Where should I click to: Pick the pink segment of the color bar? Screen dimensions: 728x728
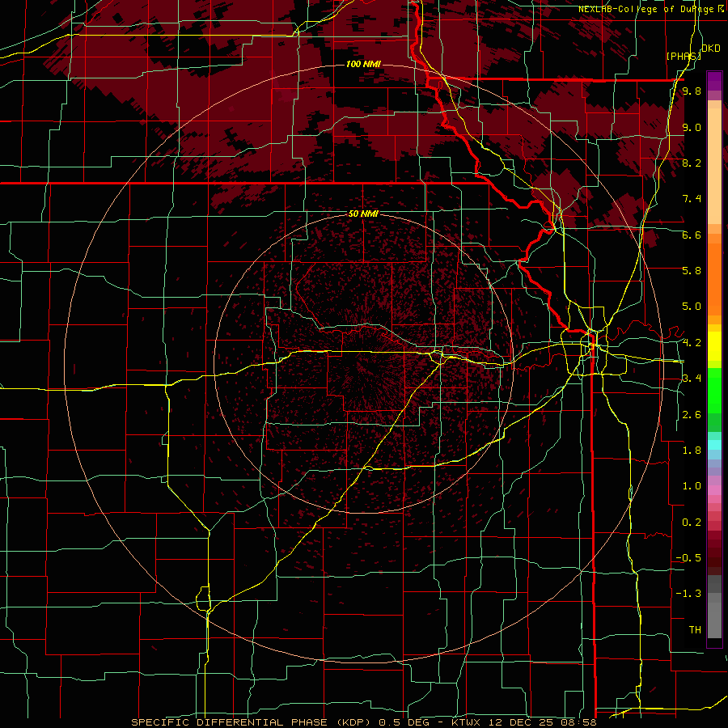click(714, 490)
